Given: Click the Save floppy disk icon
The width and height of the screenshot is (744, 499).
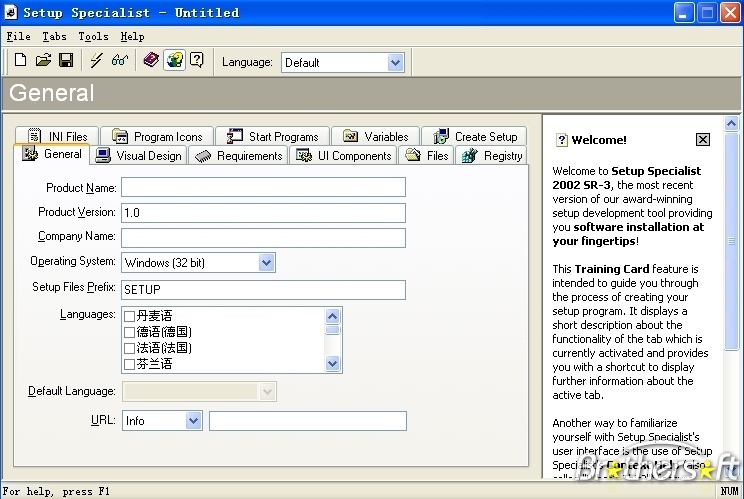Looking at the screenshot, I should [66, 60].
